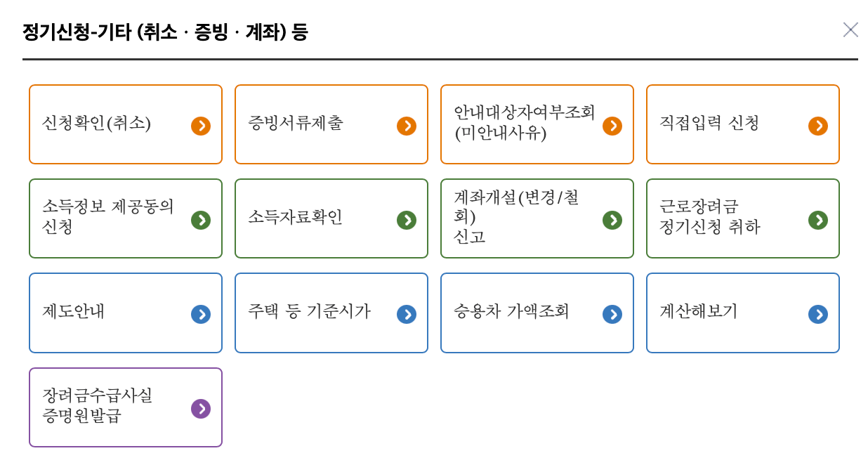
Task: Click the orange arrow on 신청확인(취소)
Action: (202, 124)
